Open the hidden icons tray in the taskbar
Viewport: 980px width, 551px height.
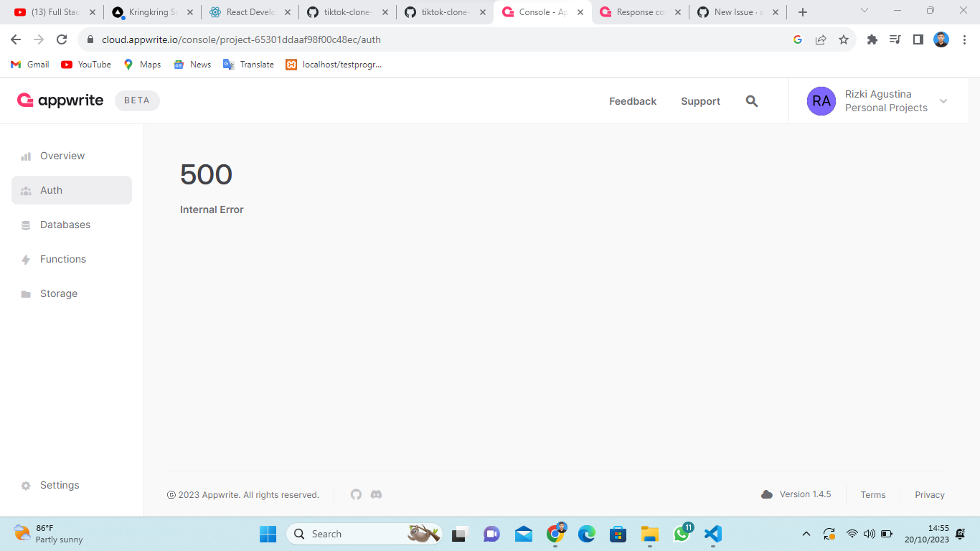806,534
